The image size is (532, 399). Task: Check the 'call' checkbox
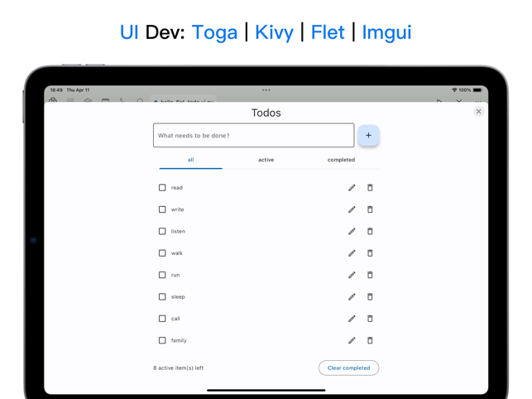click(x=162, y=319)
